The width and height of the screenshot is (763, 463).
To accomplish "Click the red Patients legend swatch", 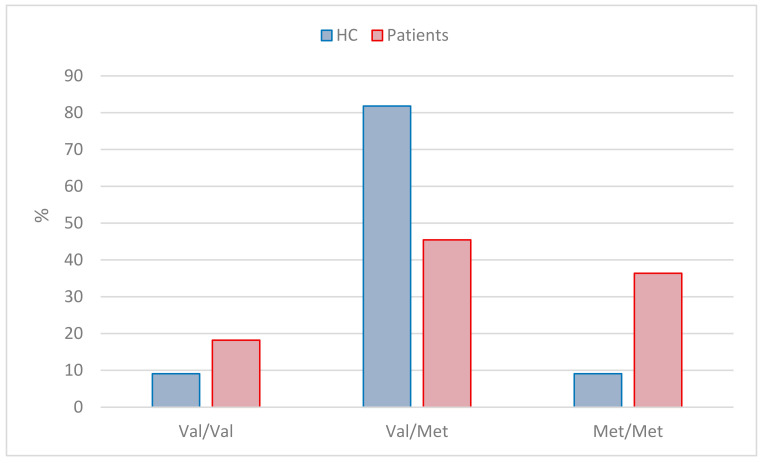I will coord(377,36).
